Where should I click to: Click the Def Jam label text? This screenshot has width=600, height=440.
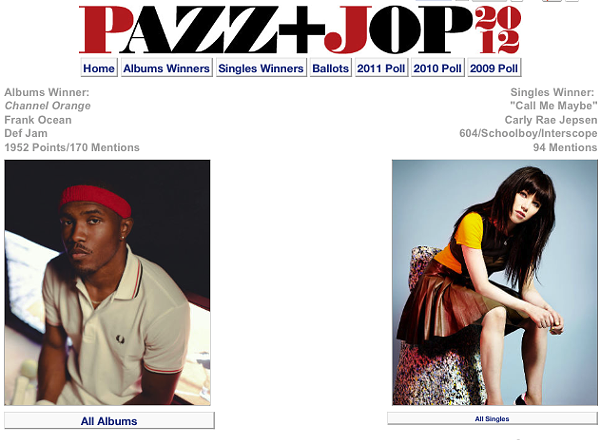tap(26, 133)
